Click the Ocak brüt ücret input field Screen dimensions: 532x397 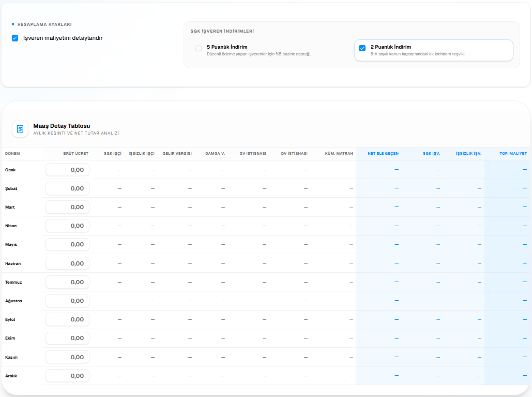click(68, 170)
